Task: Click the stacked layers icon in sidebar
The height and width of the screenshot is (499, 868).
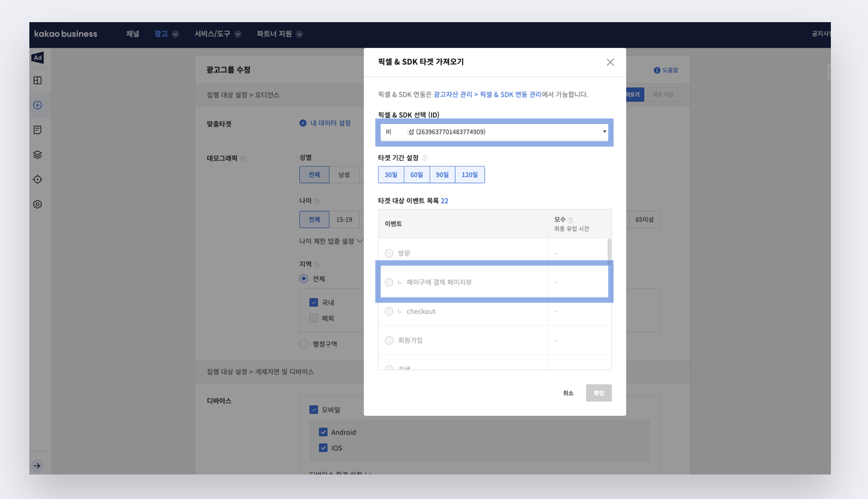Action: coord(38,154)
